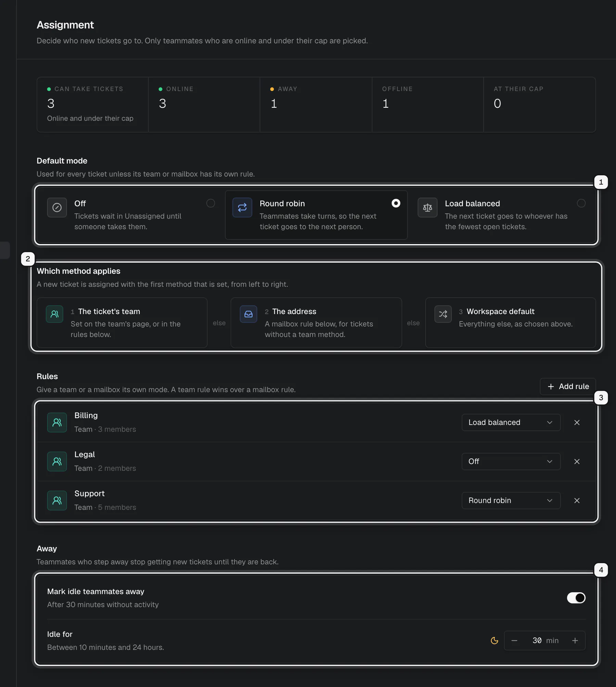Remove the Legal rule with X
The image size is (616, 687).
click(577, 462)
